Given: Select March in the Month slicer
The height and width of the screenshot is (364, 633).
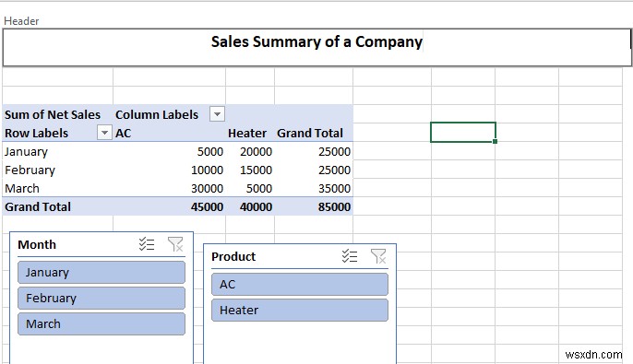Looking at the screenshot, I should 102,324.
